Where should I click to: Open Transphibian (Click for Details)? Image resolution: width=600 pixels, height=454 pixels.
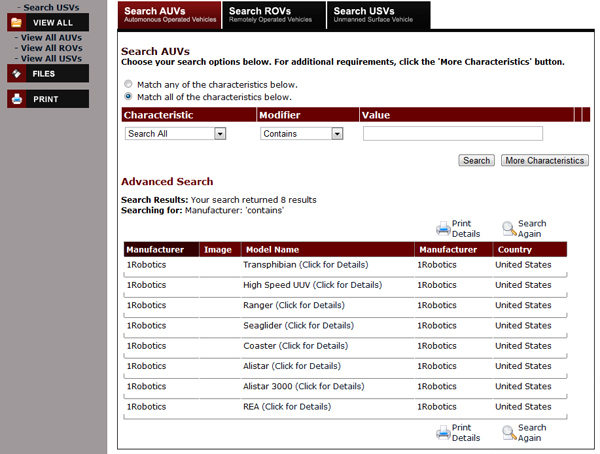click(305, 265)
